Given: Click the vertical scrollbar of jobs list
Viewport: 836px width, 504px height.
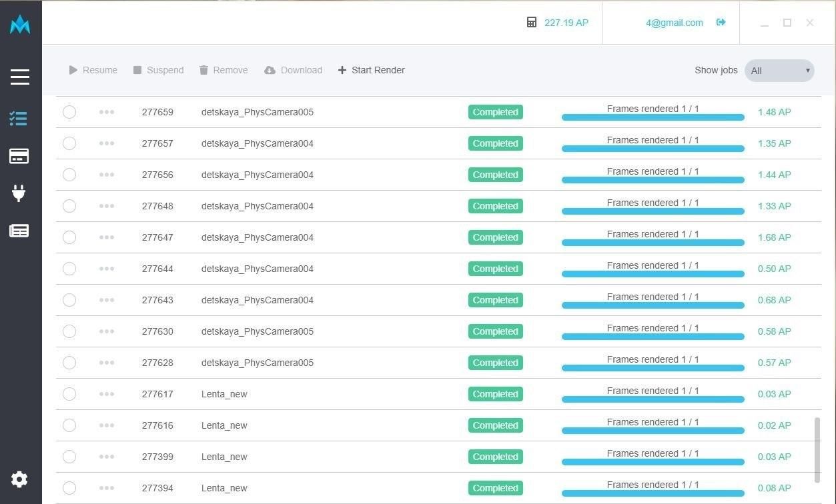Looking at the screenshot, I should point(817,450).
